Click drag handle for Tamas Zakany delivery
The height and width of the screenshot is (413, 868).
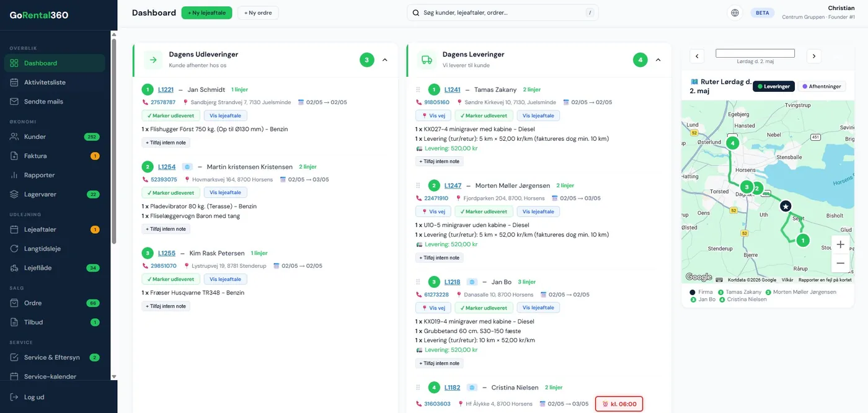[x=418, y=90]
